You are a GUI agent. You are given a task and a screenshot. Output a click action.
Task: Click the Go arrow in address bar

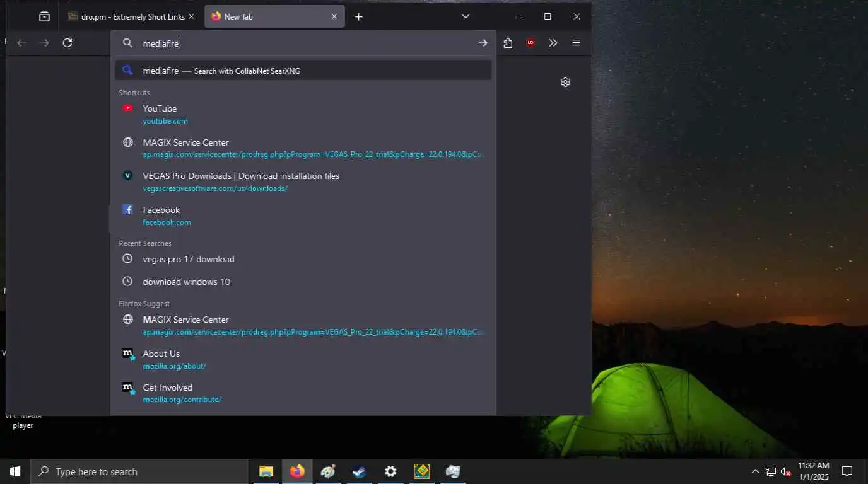[483, 43]
